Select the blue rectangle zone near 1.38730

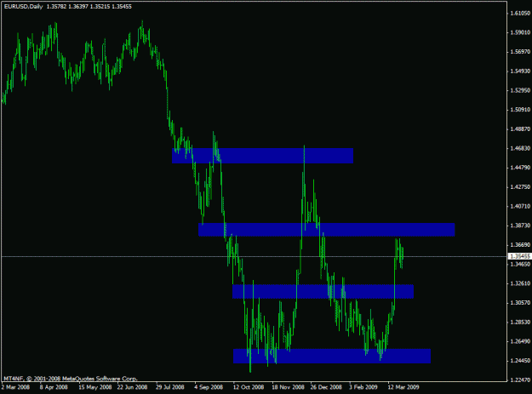coord(326,230)
